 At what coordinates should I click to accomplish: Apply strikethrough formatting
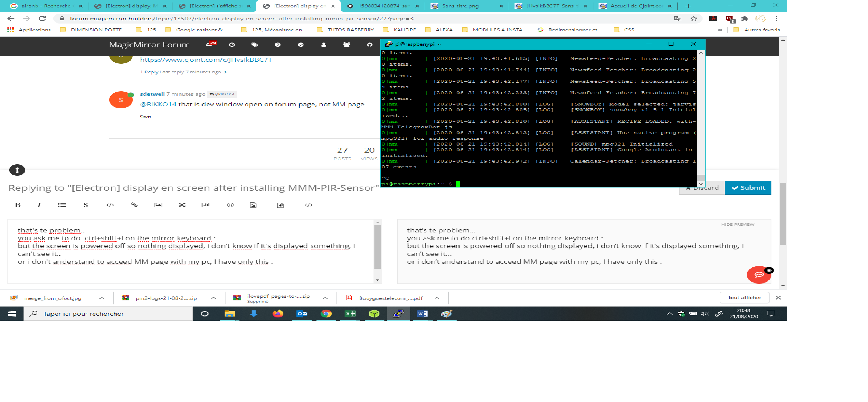pyautogui.click(x=86, y=205)
